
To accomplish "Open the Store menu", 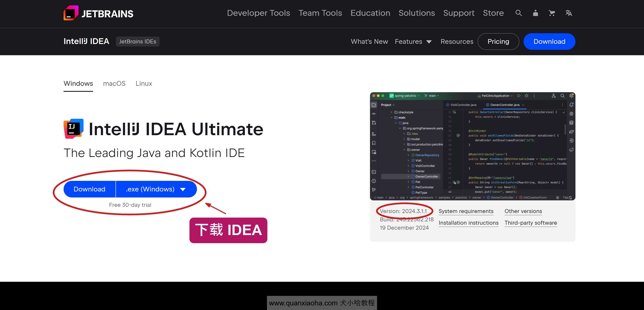I will click(493, 13).
